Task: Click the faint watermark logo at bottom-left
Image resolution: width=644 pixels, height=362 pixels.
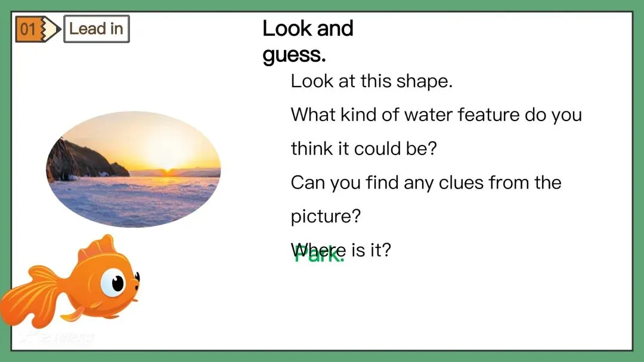Action: 57,339
